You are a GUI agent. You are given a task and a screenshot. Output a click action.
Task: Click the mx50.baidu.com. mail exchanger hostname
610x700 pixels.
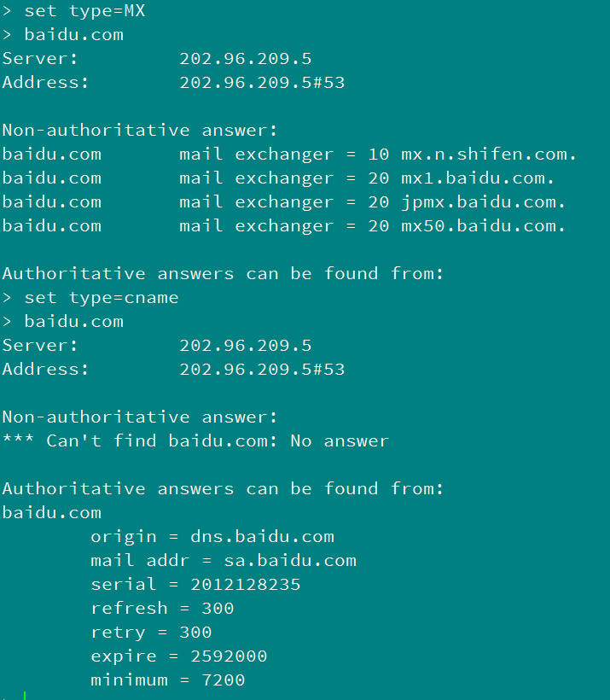point(484,226)
